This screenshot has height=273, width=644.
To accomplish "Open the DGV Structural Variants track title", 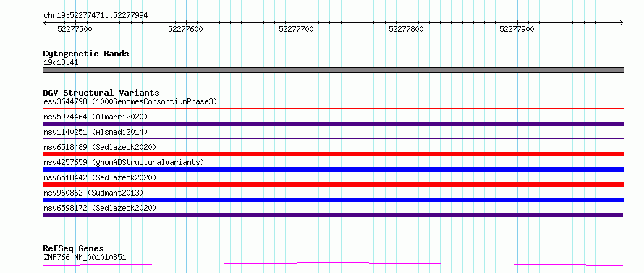I will 101,93.
